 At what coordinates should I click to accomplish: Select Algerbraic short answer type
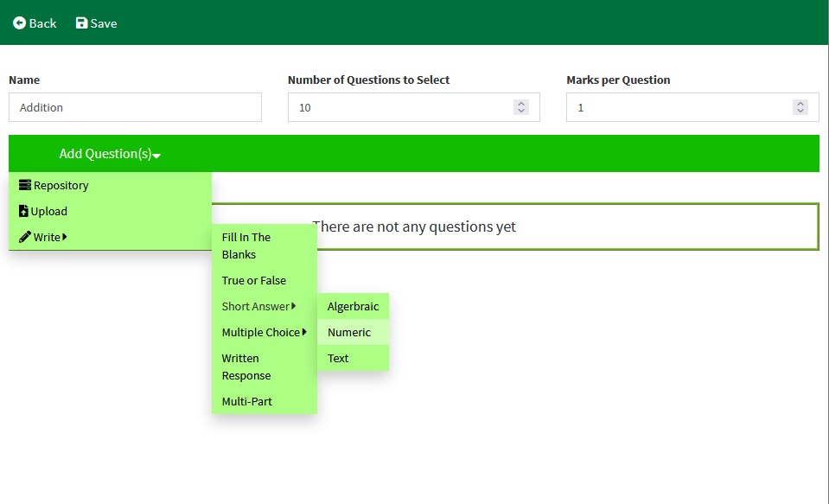coord(353,306)
